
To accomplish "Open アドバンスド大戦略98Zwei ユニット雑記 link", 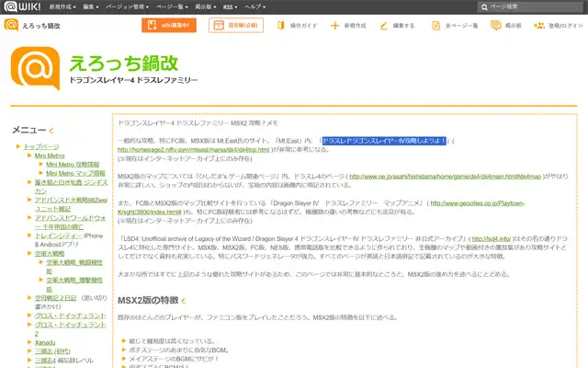I will coord(71,204).
